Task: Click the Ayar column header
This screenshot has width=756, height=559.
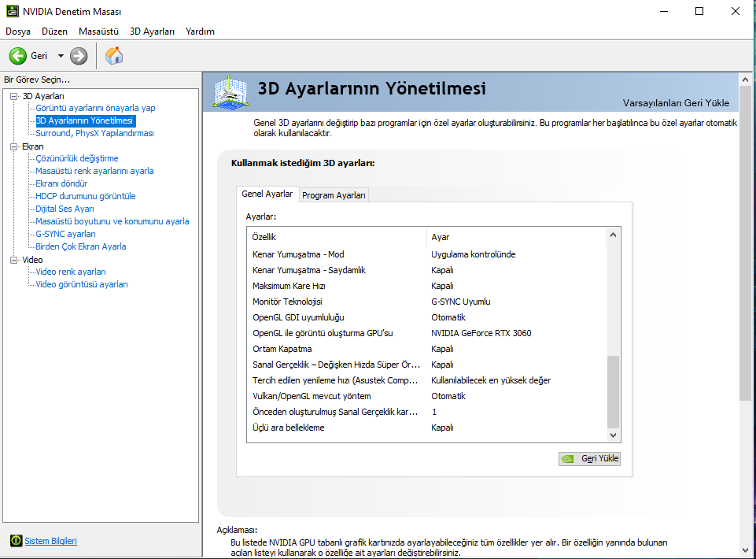Action: [516, 237]
